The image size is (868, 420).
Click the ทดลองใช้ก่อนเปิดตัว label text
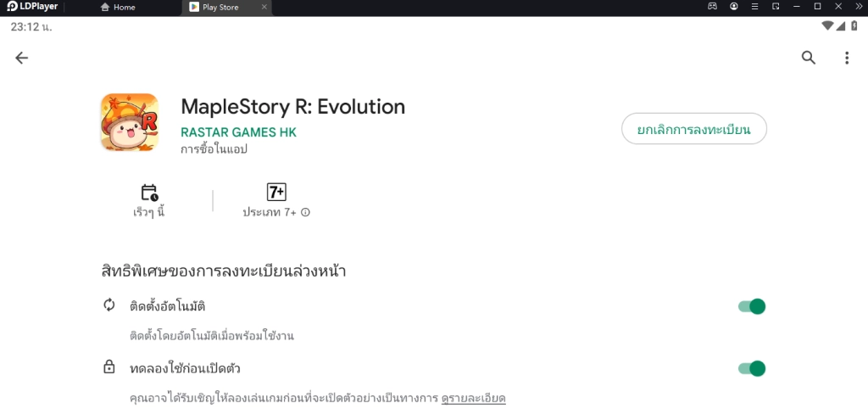tap(185, 368)
